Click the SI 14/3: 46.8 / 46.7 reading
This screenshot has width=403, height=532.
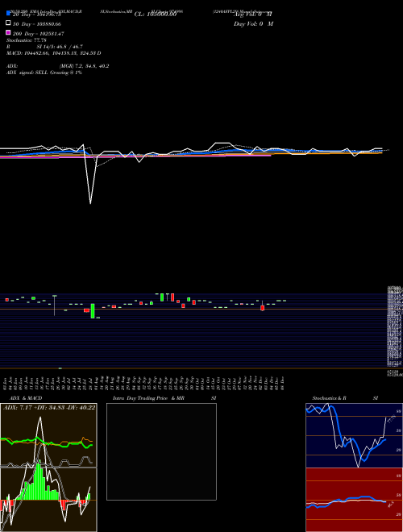tap(60, 47)
